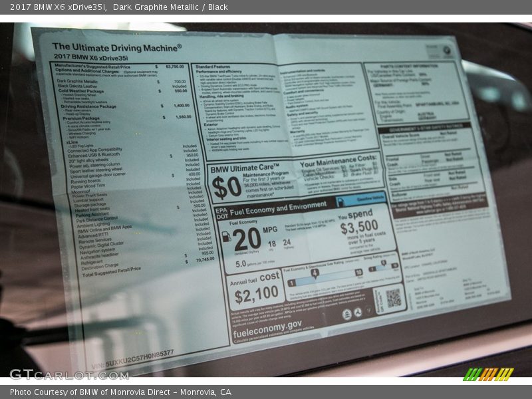Screen dimensions: 532x399
Task: Click the 'Handling, ride and braking' heading
Action: click(x=221, y=96)
